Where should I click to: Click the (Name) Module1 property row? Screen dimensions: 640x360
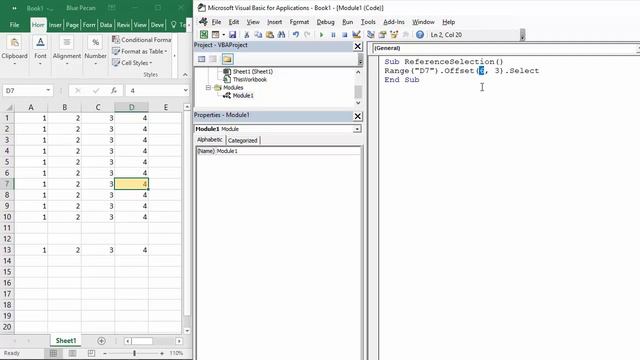278,151
